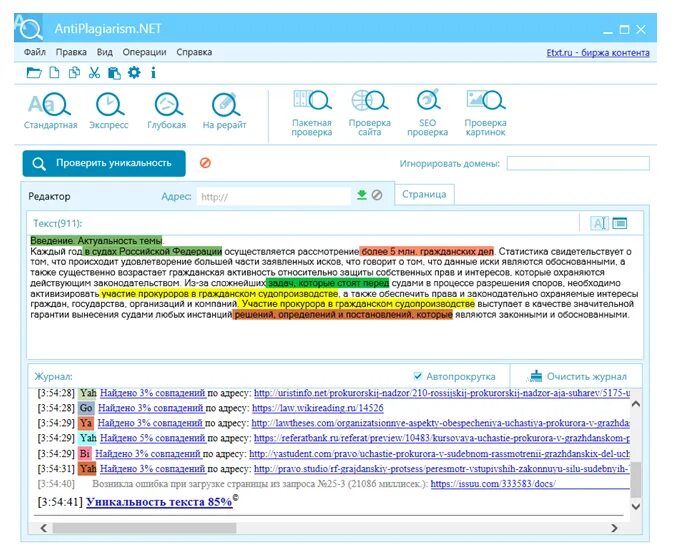Screen dimensions: 691x556
Task: Click green highlighted 'Введение. Актуальность темы.'
Action: coord(97,241)
